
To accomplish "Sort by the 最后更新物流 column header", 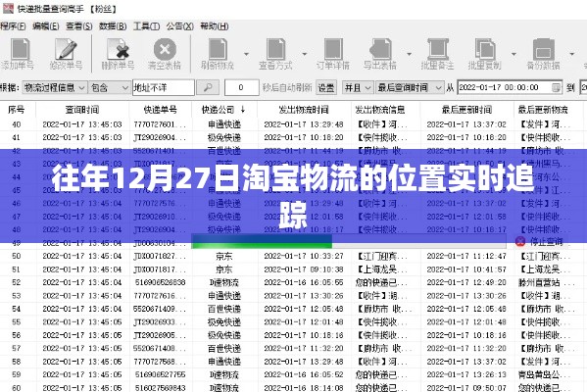I will coord(543,110).
